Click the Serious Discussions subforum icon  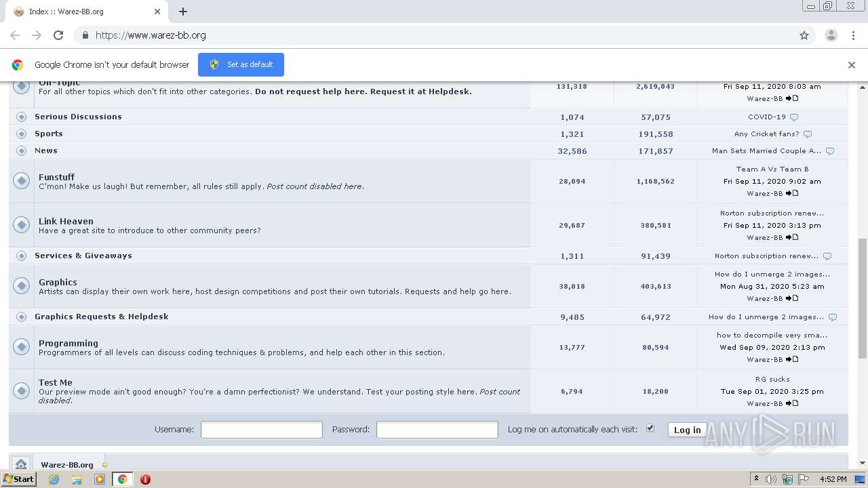[22, 117]
